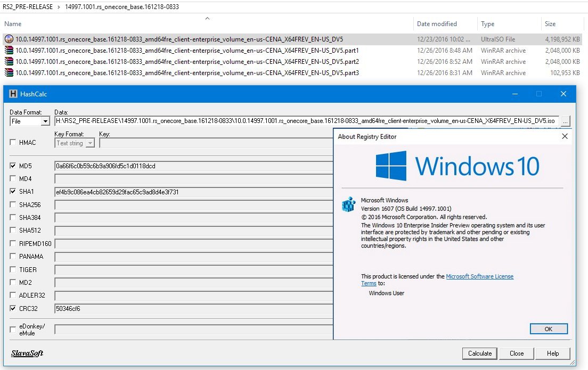Image resolution: width=588 pixels, height=370 pixels.
Task: Browse for file with the ... button
Action: point(565,121)
